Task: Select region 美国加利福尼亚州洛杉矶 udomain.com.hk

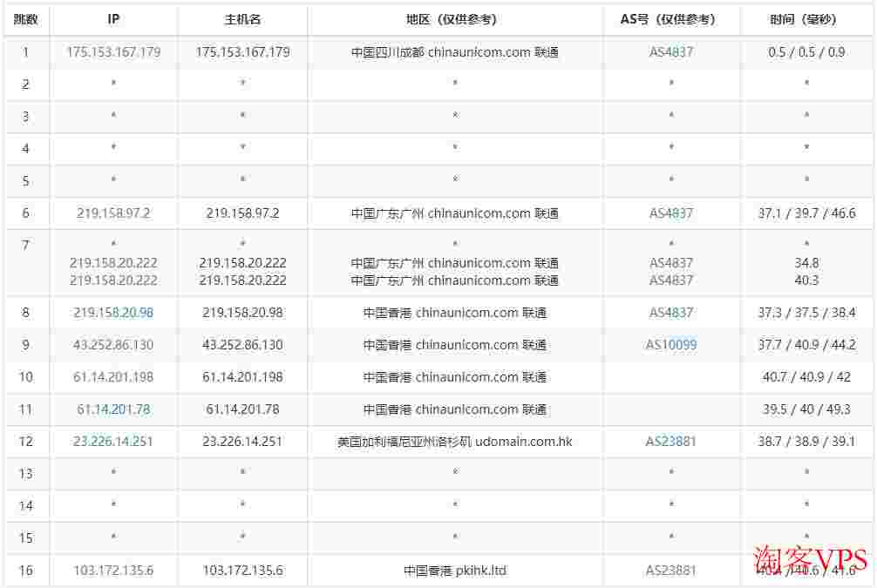Action: [455, 442]
